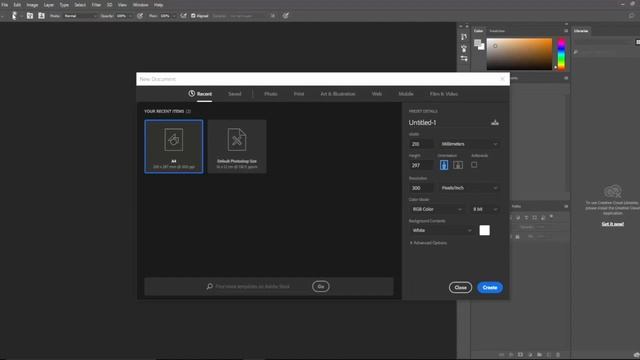Switch to the Art & Illustration tab
This screenshot has height=360, width=640.
pos(338,94)
